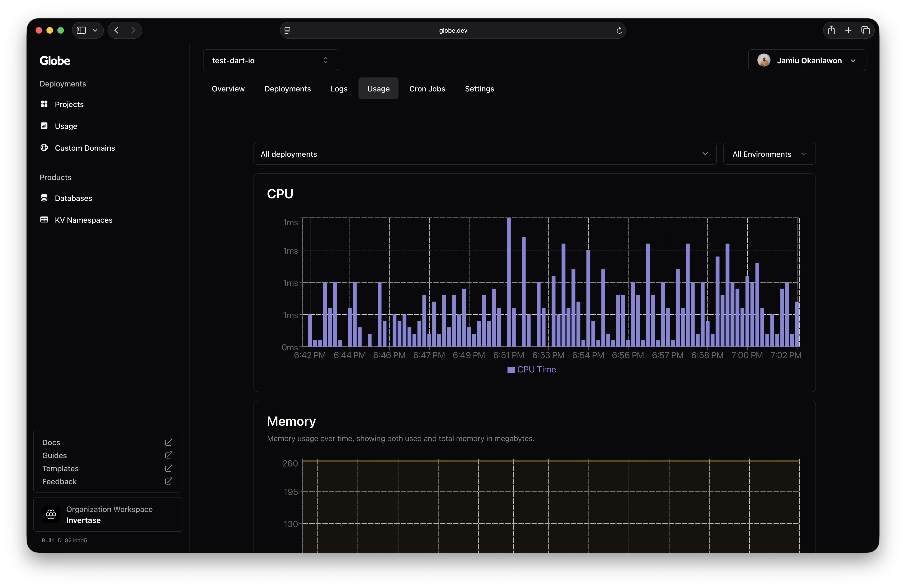Open the Templates link

pyautogui.click(x=60, y=469)
